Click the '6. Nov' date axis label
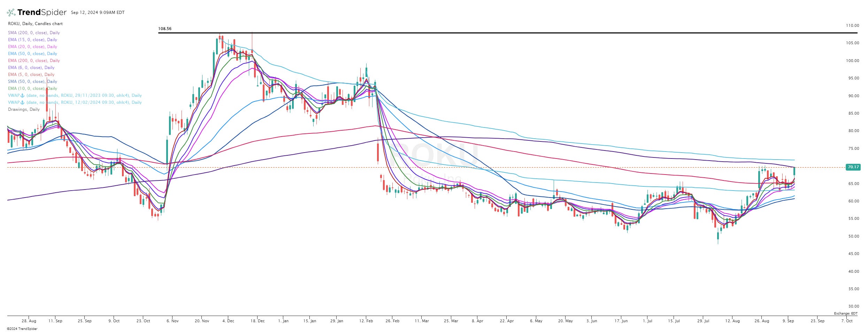Viewport: 868px width, 332px height. click(x=172, y=321)
